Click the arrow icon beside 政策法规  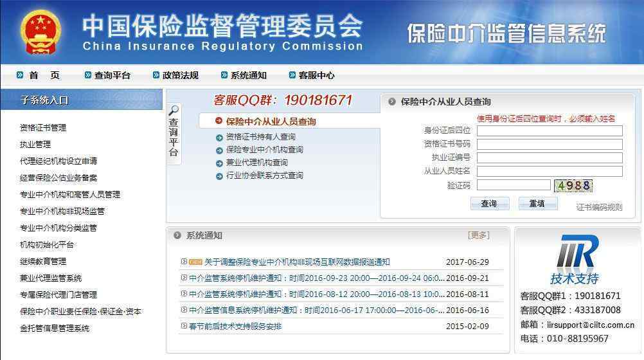[156, 75]
